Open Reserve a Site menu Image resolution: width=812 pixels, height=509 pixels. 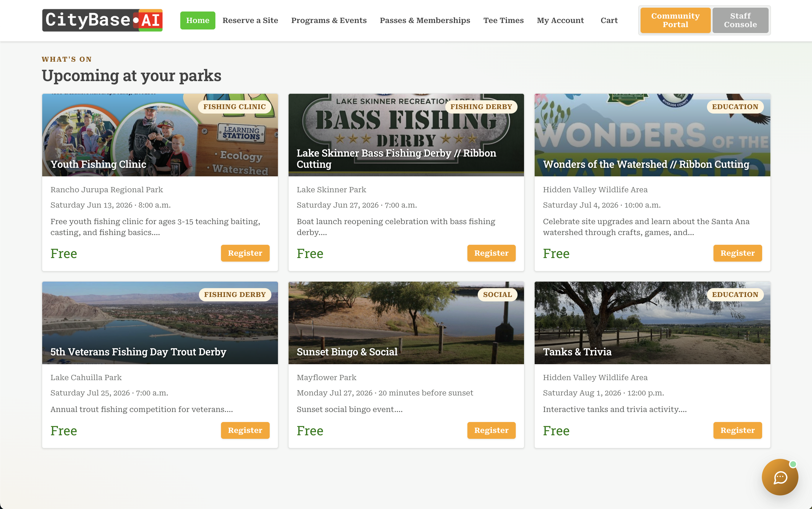tap(250, 21)
